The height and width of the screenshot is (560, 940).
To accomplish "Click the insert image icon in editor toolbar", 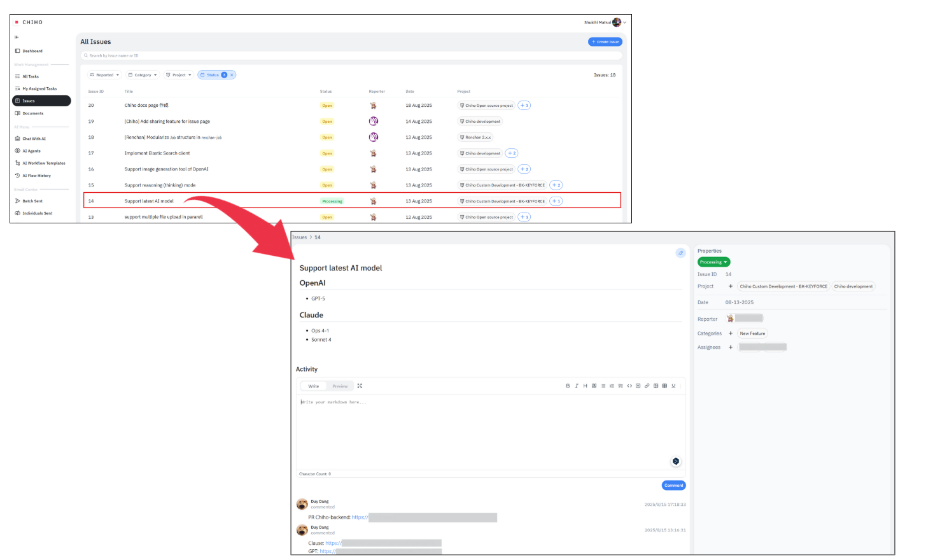I will click(656, 386).
